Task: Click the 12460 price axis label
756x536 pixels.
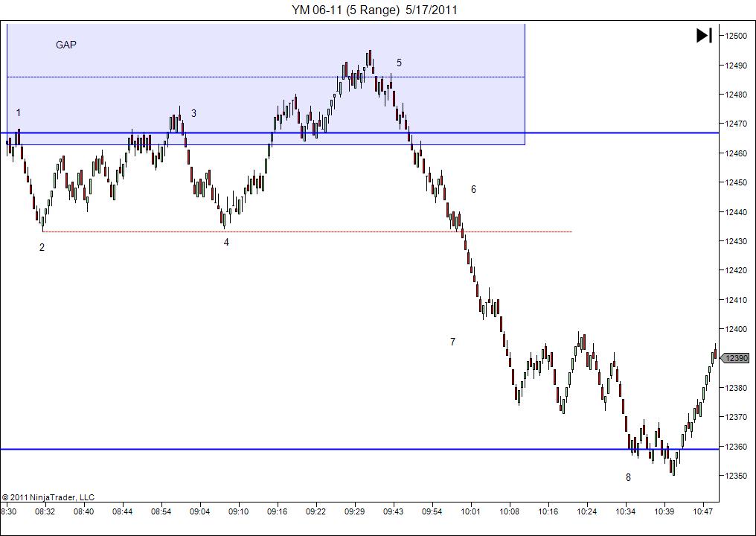Action: pos(736,153)
